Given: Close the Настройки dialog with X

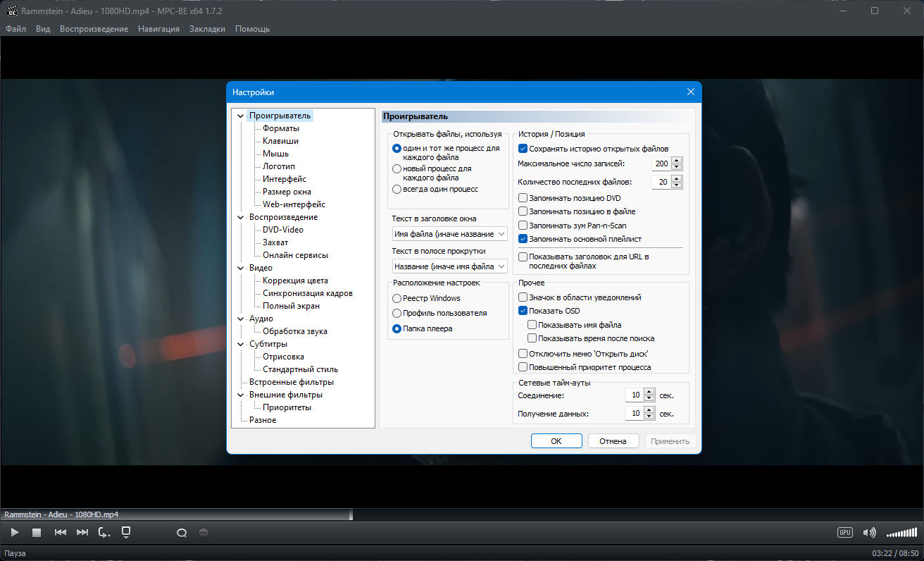Looking at the screenshot, I should tap(690, 92).
